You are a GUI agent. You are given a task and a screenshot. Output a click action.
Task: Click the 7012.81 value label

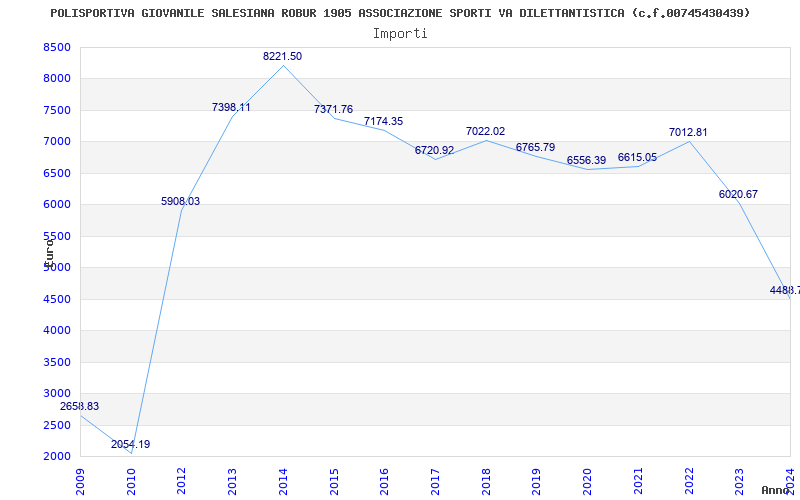point(688,133)
